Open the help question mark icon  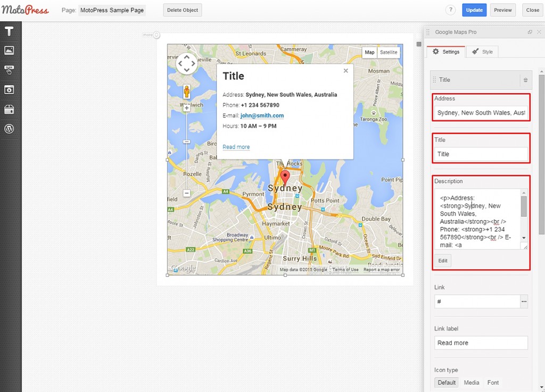pyautogui.click(x=450, y=10)
